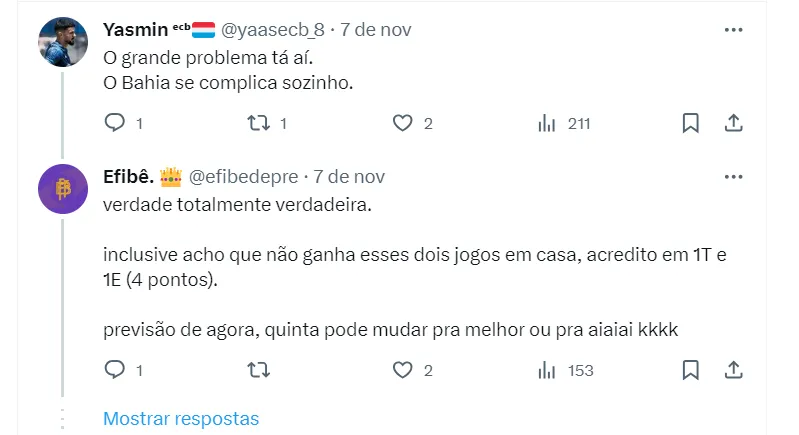Retweet Efibê's tweet
799x435 pixels.
tap(258, 370)
